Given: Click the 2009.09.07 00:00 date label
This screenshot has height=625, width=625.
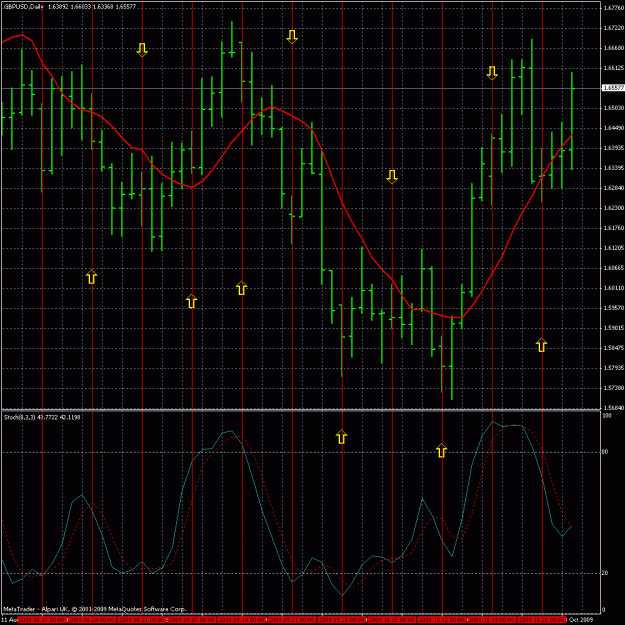Looking at the screenshot, I should [x=192, y=620].
